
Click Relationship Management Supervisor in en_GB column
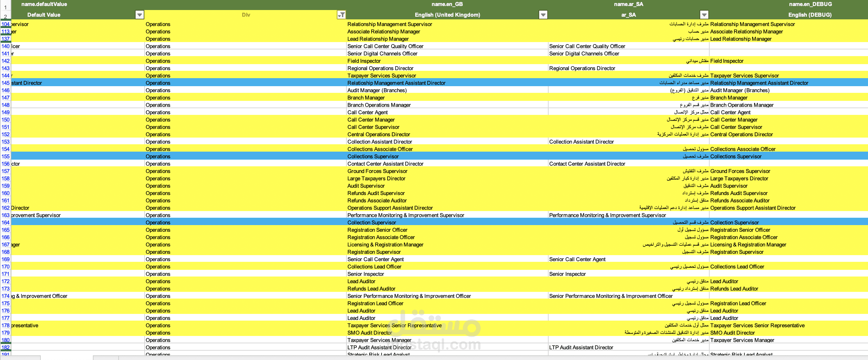pos(390,24)
